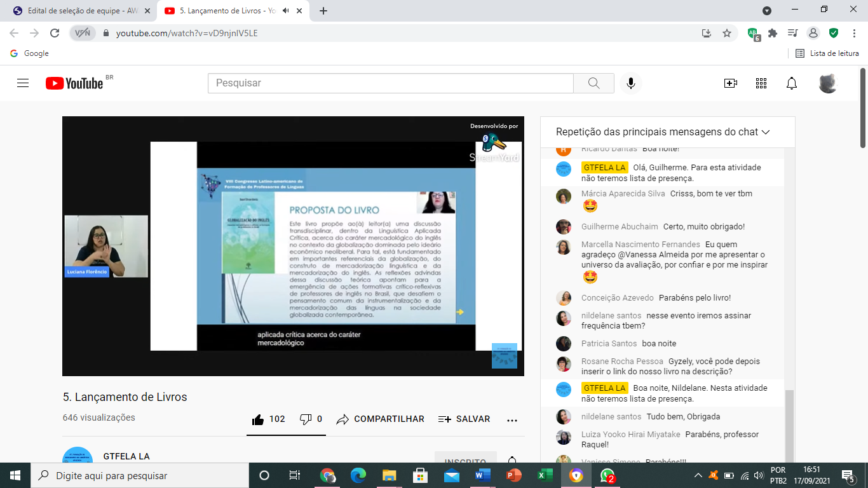Open the notifications bell in header

point(792,83)
